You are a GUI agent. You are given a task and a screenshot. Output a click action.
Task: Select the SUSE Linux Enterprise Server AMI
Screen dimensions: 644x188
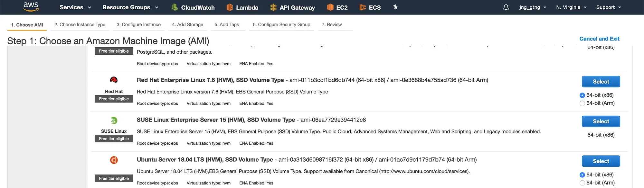coord(601,121)
